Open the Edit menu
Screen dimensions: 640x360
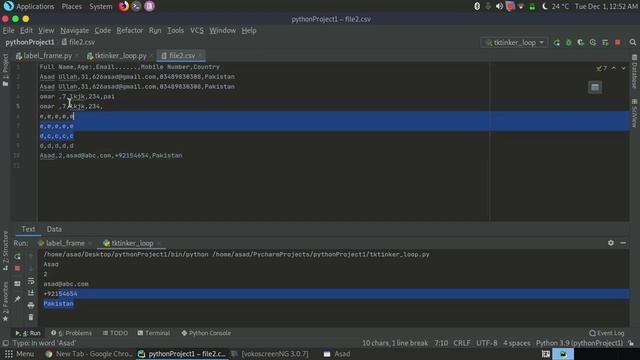pos(26,31)
